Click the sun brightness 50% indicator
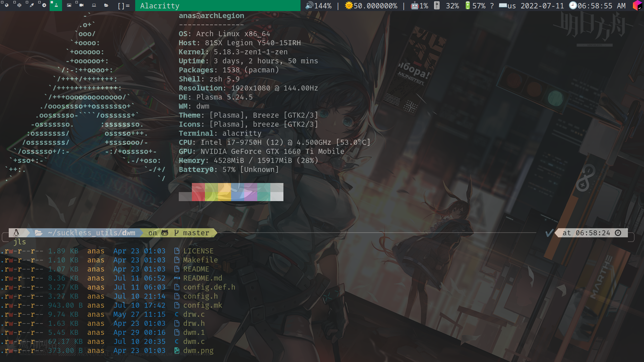644x362 pixels. (371, 6)
